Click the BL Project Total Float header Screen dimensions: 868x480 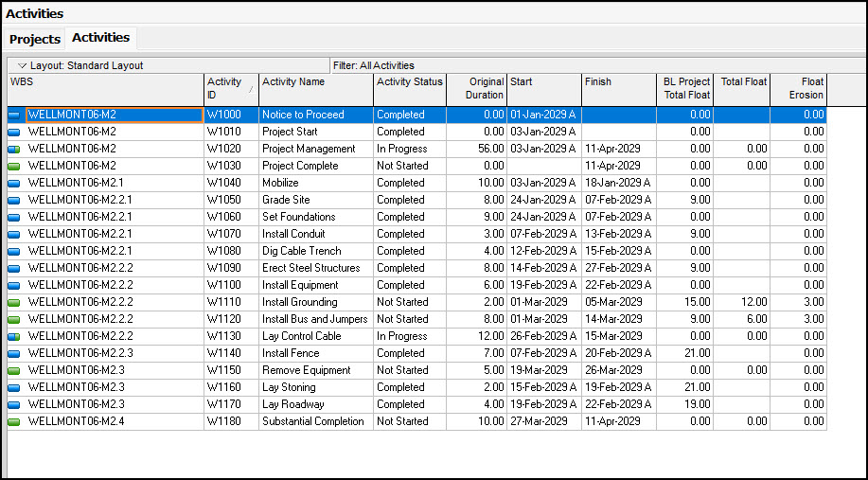(x=684, y=89)
